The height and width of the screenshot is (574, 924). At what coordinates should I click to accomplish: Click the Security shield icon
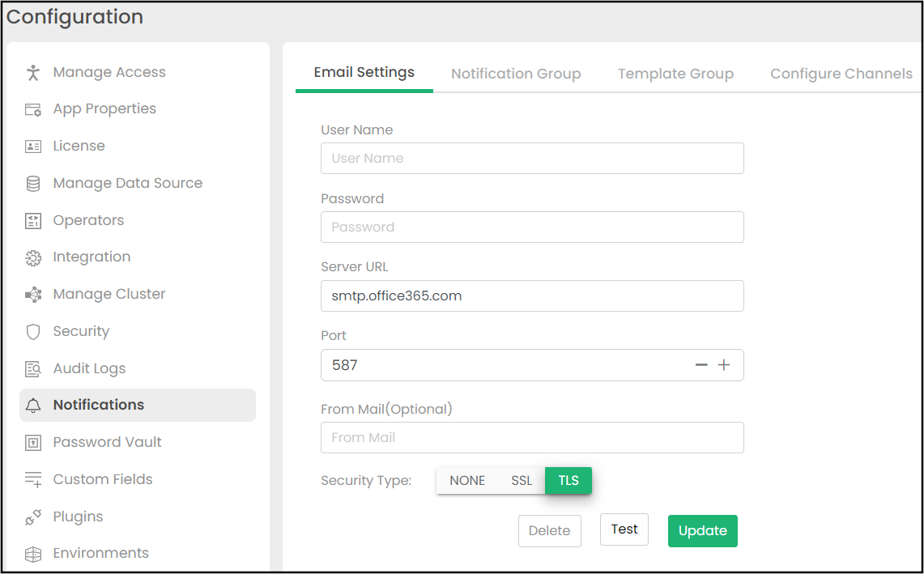33,332
